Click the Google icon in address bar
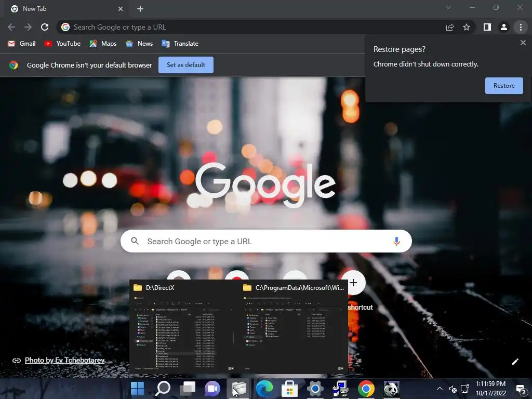 click(65, 27)
